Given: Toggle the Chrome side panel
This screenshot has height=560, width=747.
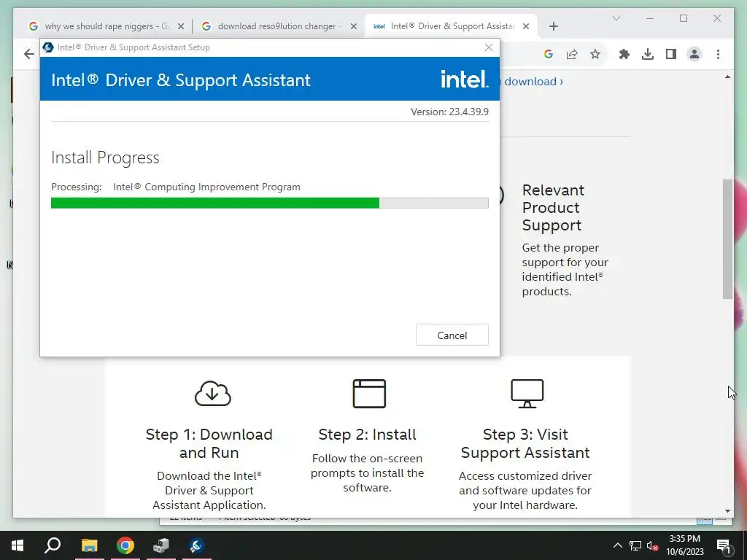Looking at the screenshot, I should click(x=671, y=54).
